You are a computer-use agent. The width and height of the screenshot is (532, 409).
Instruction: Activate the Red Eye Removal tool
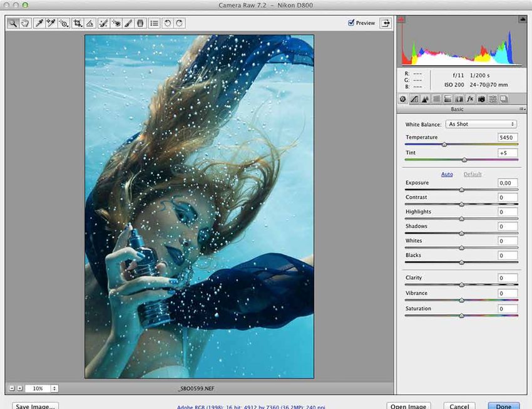(x=116, y=23)
